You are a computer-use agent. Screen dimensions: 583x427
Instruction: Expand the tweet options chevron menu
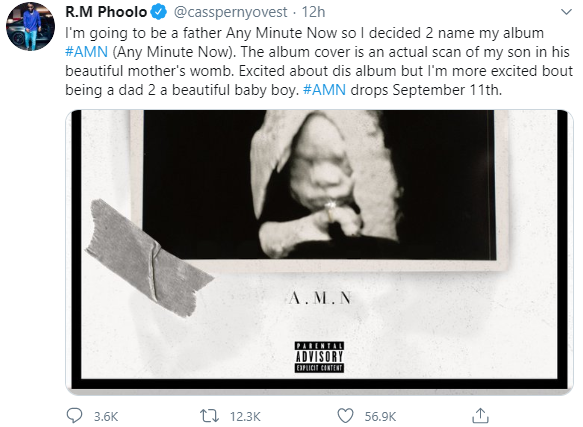point(566,12)
